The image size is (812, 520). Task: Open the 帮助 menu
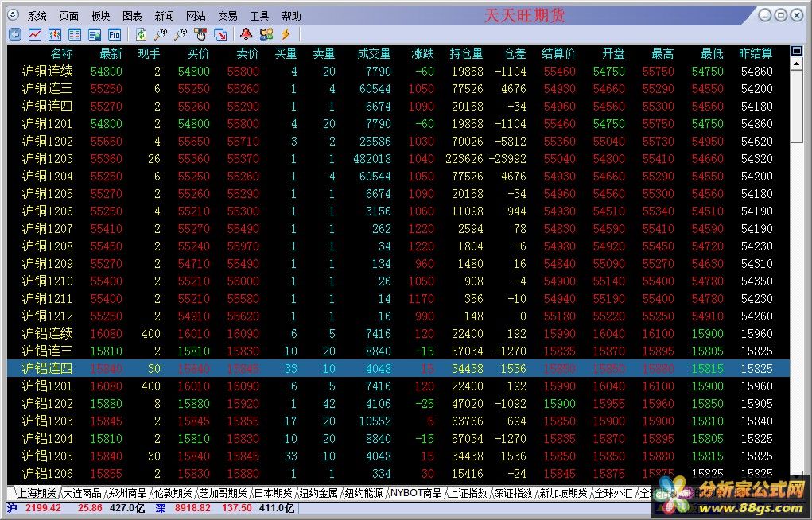point(292,16)
